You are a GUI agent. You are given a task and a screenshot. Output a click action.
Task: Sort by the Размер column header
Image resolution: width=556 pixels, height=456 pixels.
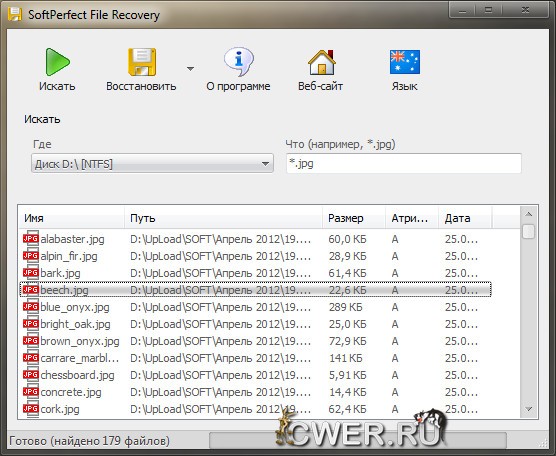point(354,218)
